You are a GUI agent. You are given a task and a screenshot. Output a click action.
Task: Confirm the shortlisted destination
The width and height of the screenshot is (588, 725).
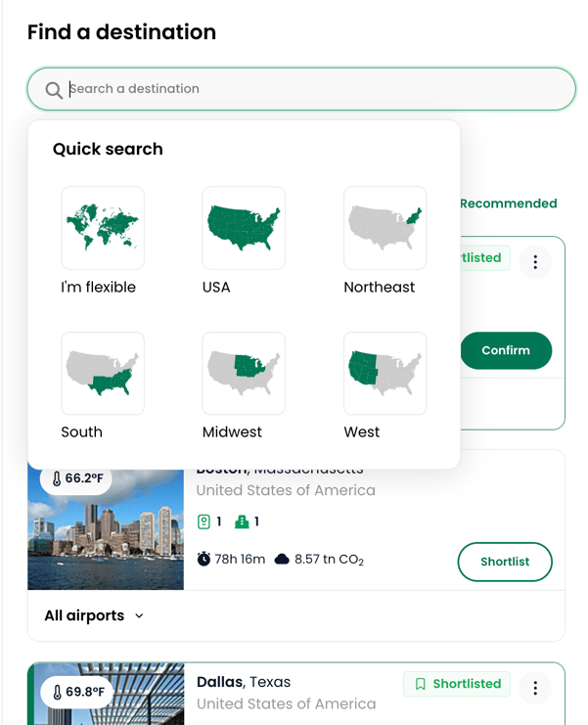506,350
